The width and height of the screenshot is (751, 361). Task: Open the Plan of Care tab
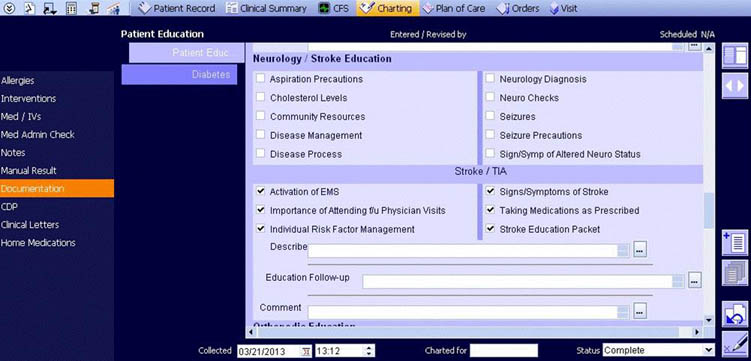point(454,8)
